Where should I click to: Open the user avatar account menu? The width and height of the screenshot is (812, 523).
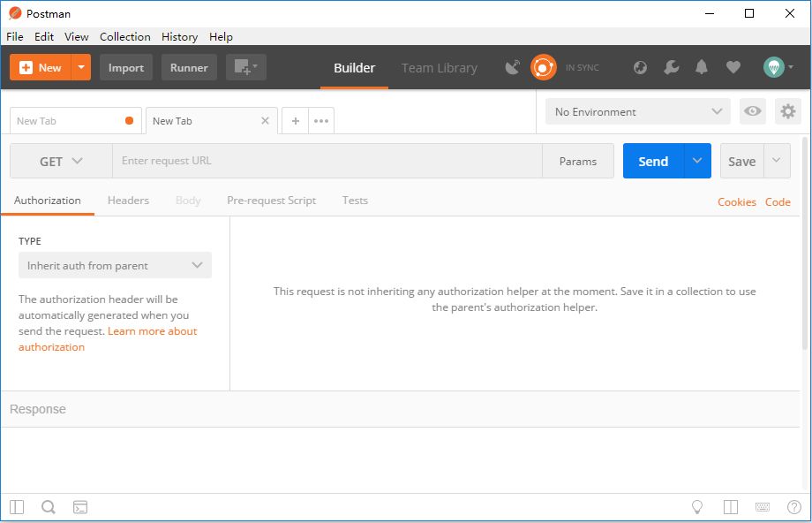click(x=778, y=67)
